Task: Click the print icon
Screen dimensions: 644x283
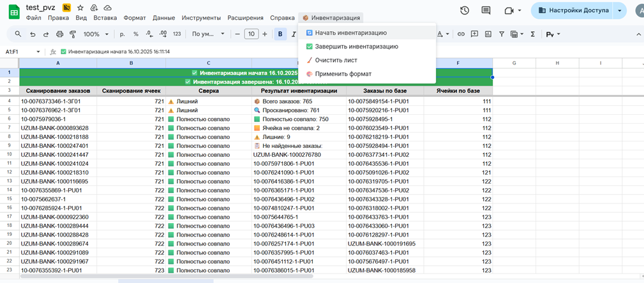Action: pos(60,34)
